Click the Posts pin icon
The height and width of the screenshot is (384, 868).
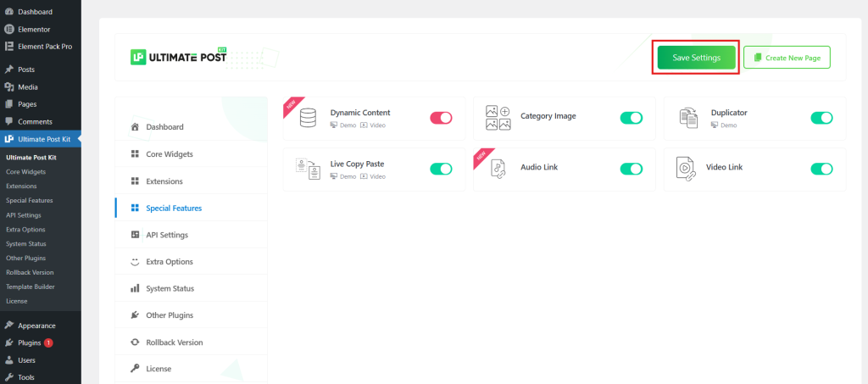coord(8,70)
